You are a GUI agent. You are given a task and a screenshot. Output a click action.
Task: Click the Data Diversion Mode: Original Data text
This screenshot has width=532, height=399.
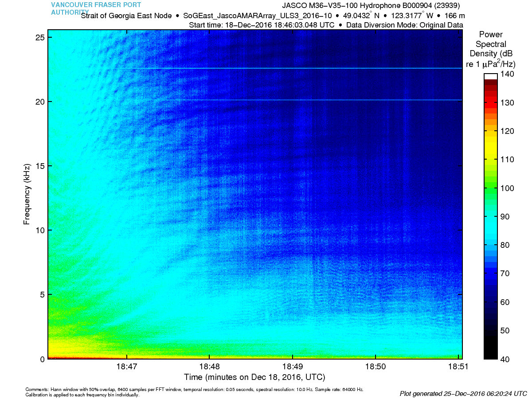[x=404, y=25]
